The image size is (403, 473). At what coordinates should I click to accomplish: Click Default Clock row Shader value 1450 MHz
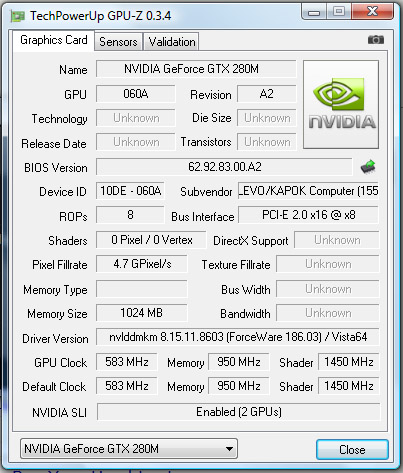[349, 386]
